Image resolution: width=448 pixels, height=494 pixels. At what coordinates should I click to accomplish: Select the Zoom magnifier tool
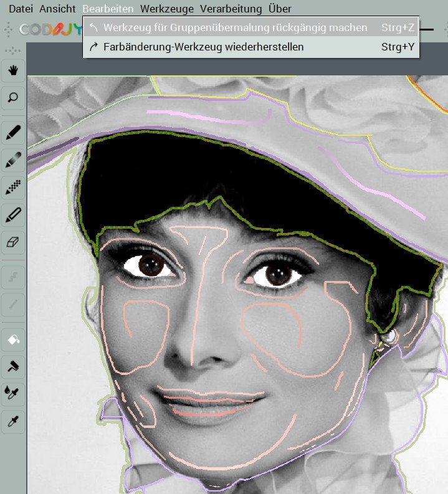(x=13, y=98)
